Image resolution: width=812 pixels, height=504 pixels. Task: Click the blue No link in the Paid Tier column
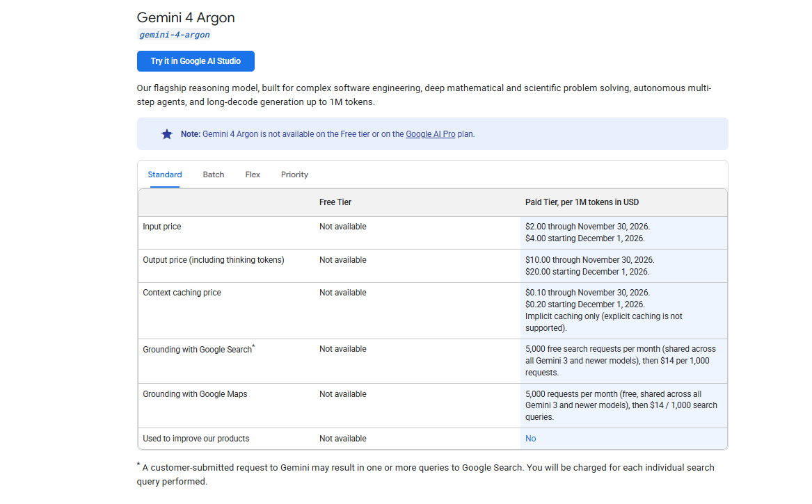[531, 438]
